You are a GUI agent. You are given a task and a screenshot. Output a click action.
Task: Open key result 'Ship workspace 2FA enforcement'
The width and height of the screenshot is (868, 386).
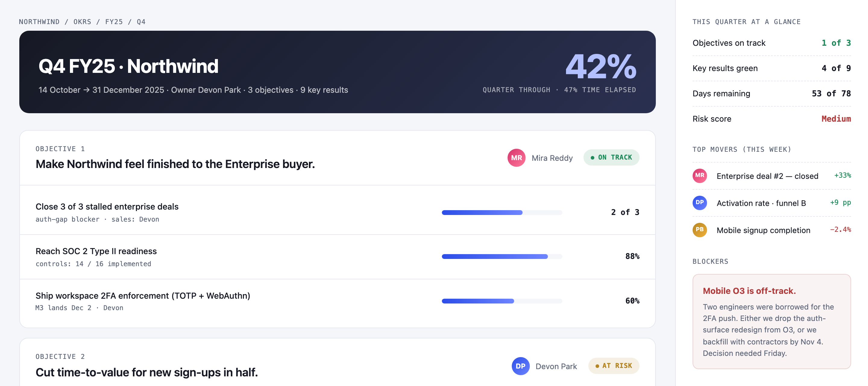[x=143, y=295]
